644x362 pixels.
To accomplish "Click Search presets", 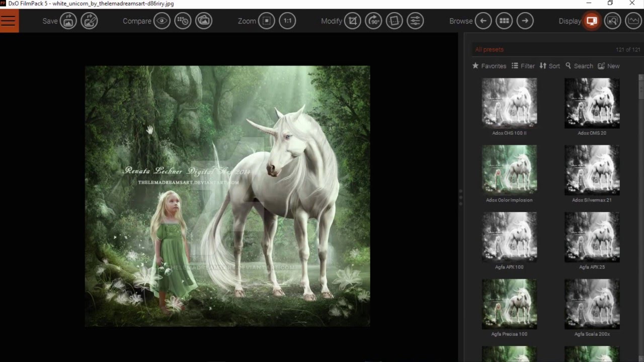I will tap(579, 66).
